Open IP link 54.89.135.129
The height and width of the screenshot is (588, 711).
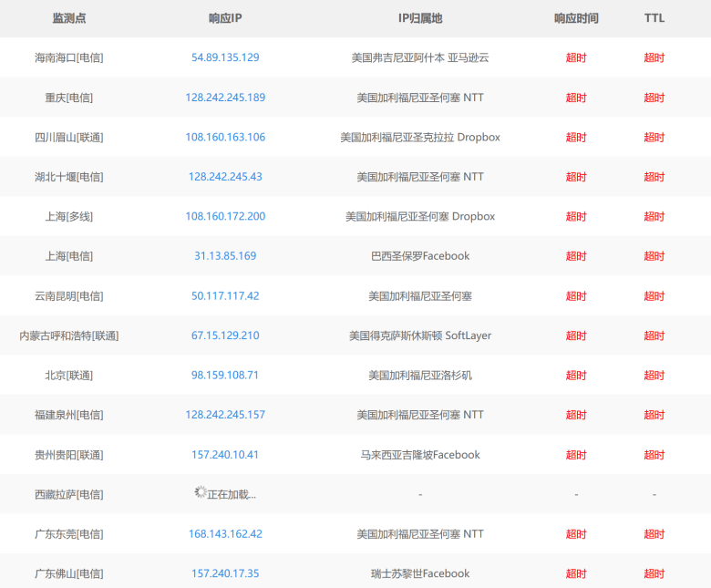pos(225,57)
